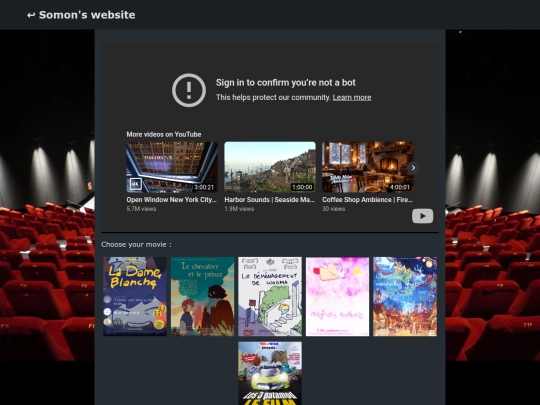Select the Les 3 patamod Le Film poster

270,373
